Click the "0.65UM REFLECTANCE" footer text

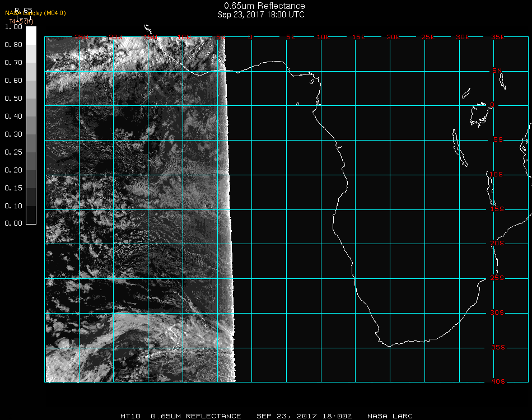click(x=196, y=416)
